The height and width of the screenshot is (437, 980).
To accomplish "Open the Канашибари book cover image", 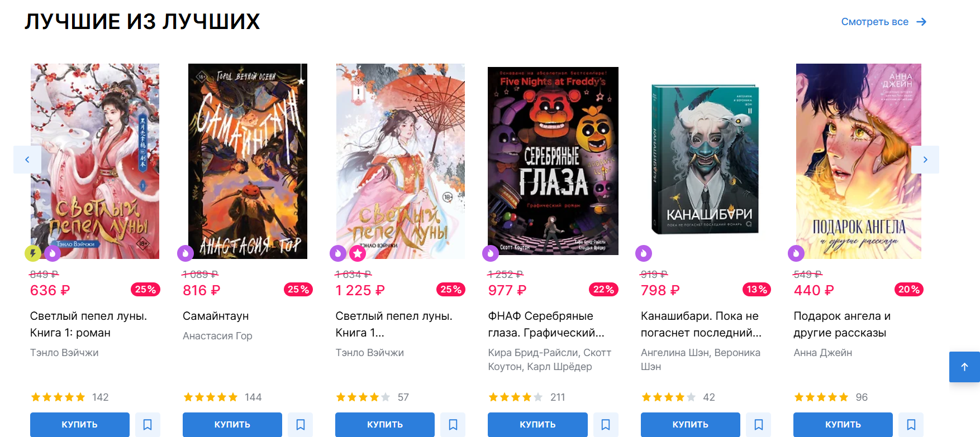I will coord(705,159).
